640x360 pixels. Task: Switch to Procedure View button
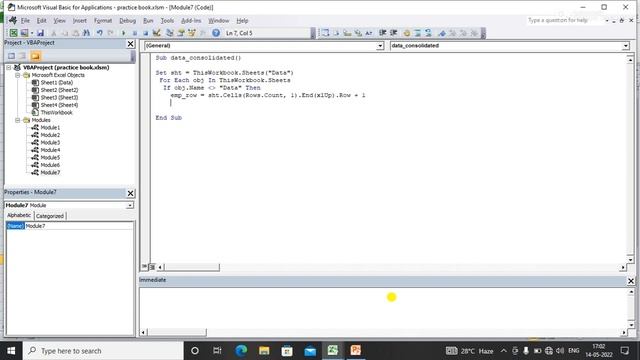(144, 267)
